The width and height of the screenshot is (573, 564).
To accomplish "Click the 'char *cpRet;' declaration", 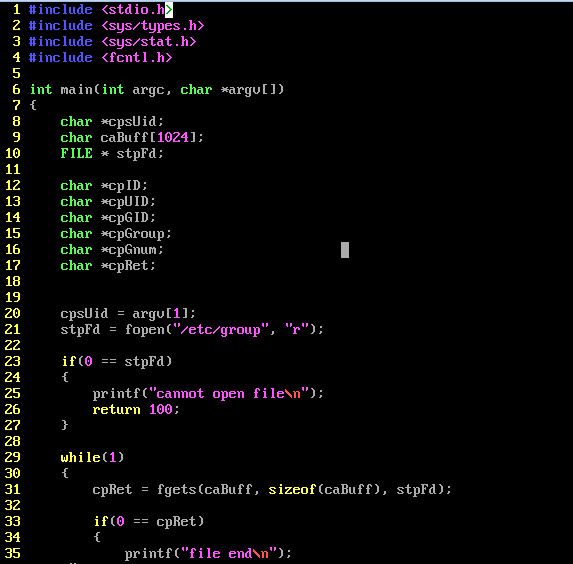I will (108, 266).
